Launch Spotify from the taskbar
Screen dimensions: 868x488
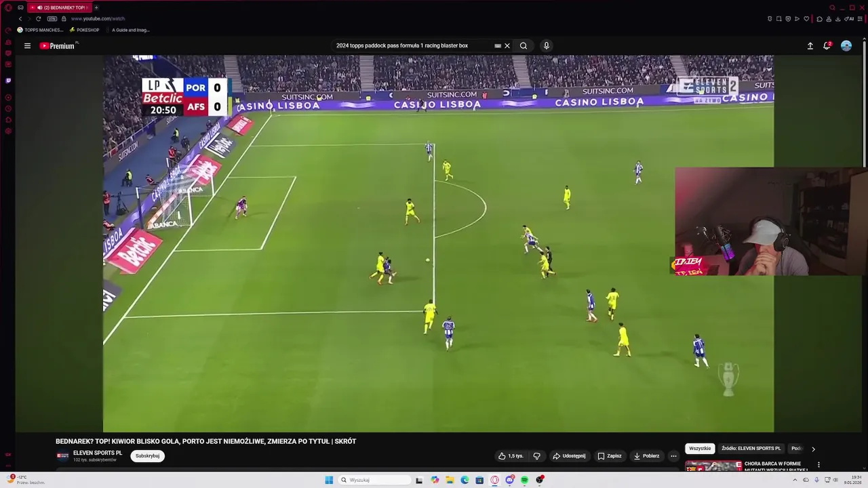point(524,480)
